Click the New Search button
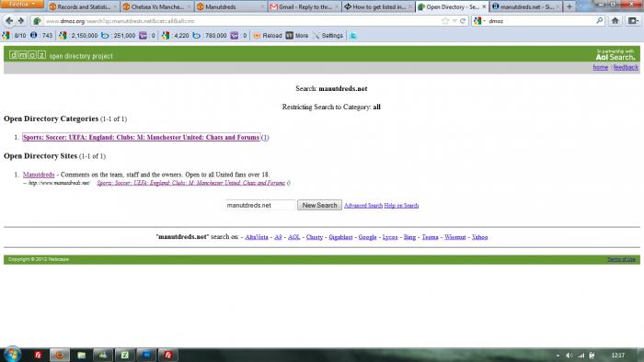The image size is (644, 362). (319, 205)
